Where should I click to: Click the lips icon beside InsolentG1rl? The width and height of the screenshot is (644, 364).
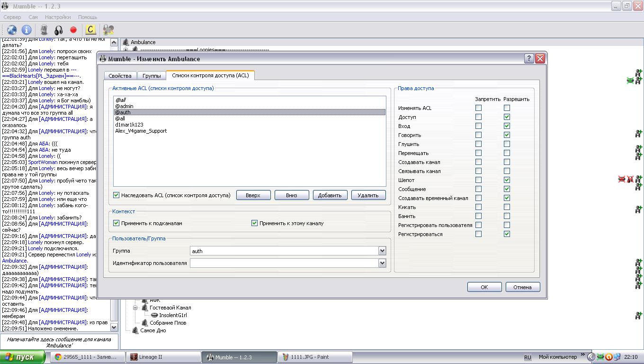(x=154, y=315)
